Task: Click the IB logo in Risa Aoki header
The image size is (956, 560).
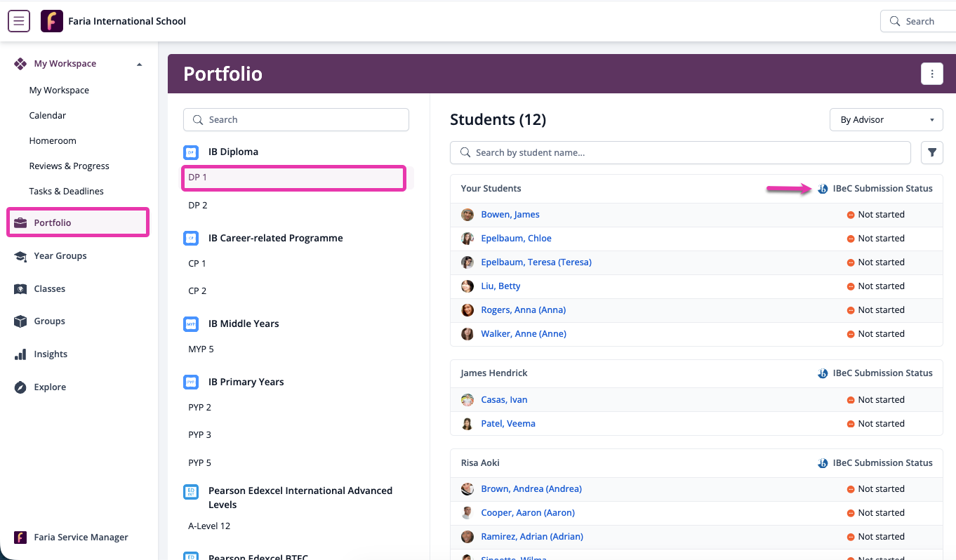Action: pyautogui.click(x=823, y=463)
